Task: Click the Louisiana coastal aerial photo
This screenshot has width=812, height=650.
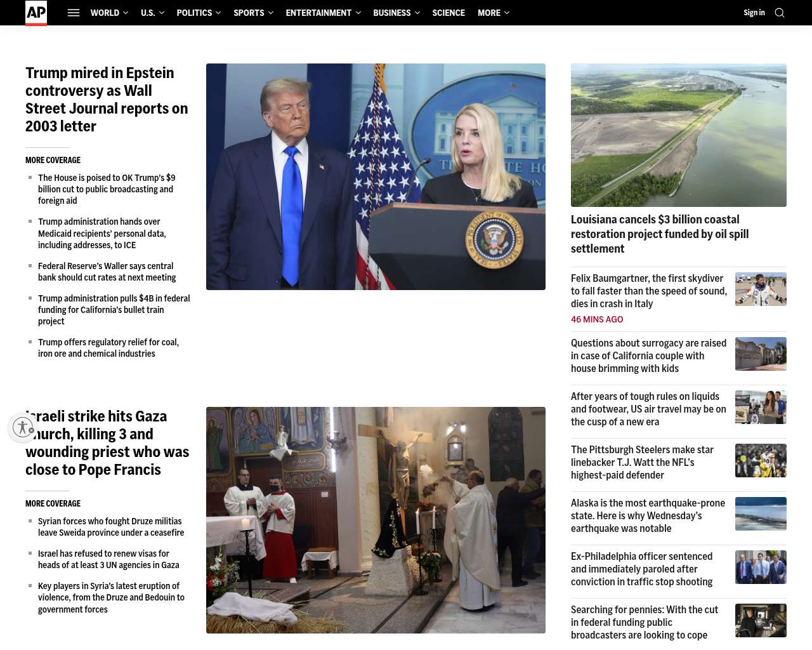Action: point(679,135)
